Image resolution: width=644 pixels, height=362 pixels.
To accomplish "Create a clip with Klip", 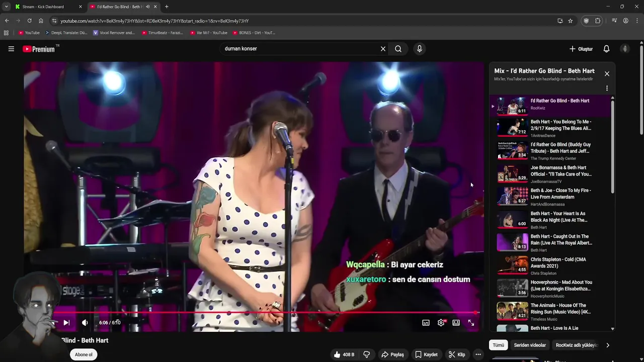I will pos(457,354).
